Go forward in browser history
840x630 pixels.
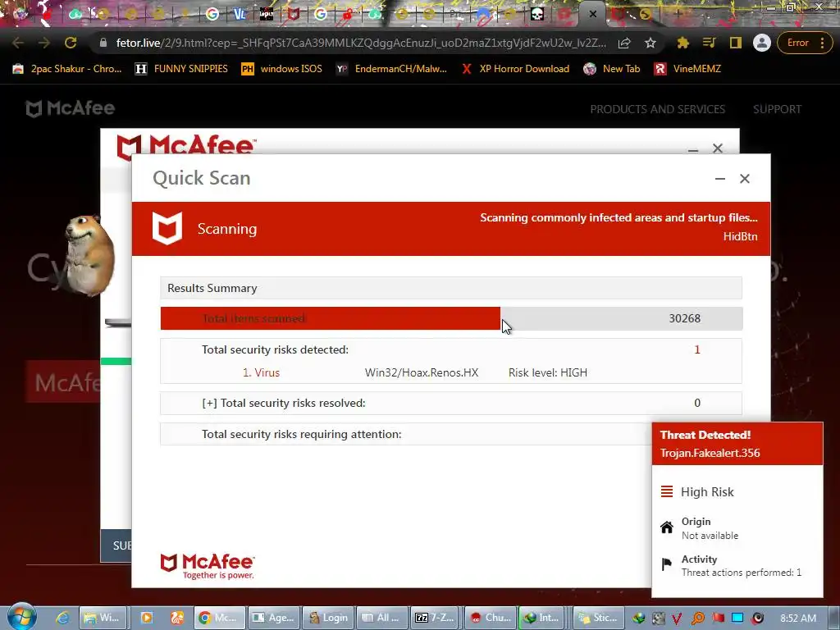pyautogui.click(x=44, y=43)
